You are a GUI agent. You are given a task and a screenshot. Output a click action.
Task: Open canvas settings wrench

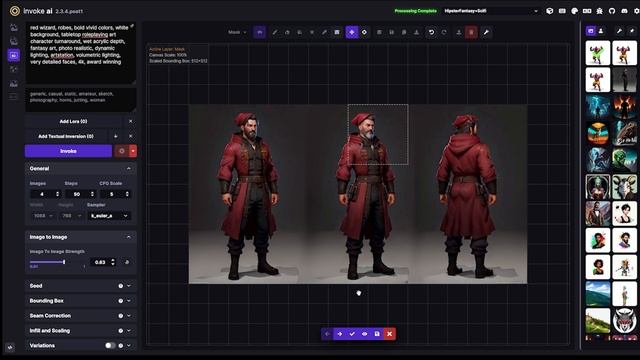[x=486, y=32]
